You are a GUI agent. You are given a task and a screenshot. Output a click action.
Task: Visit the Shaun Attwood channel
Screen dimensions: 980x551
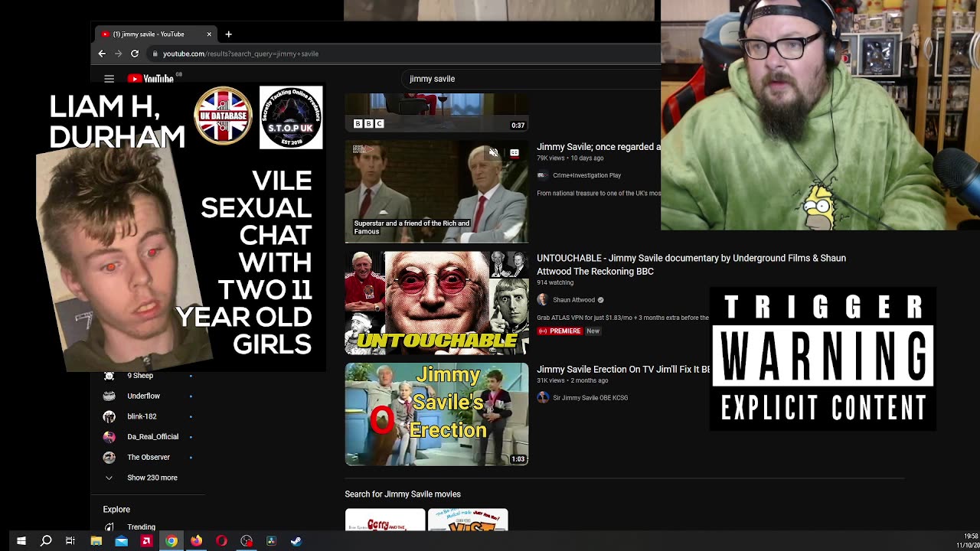pos(573,300)
